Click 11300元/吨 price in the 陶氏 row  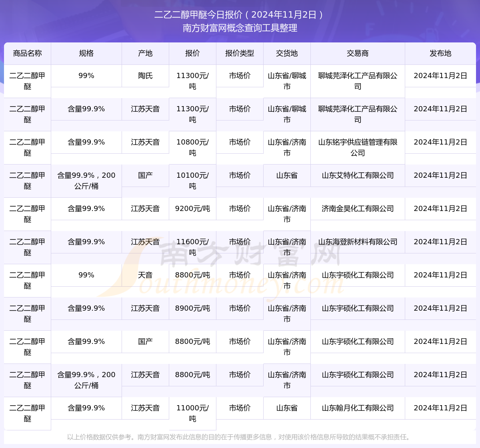pos(192,81)
